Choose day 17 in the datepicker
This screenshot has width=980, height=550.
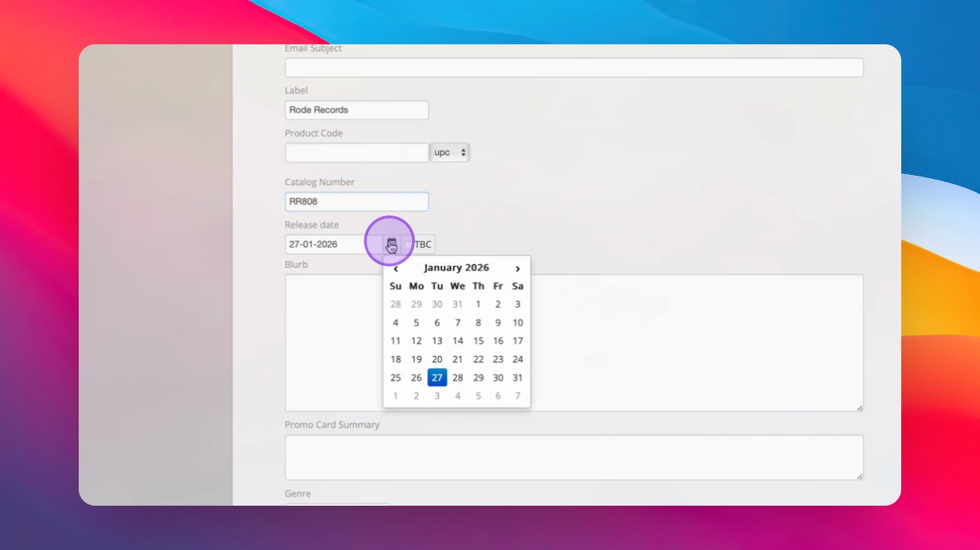point(518,341)
